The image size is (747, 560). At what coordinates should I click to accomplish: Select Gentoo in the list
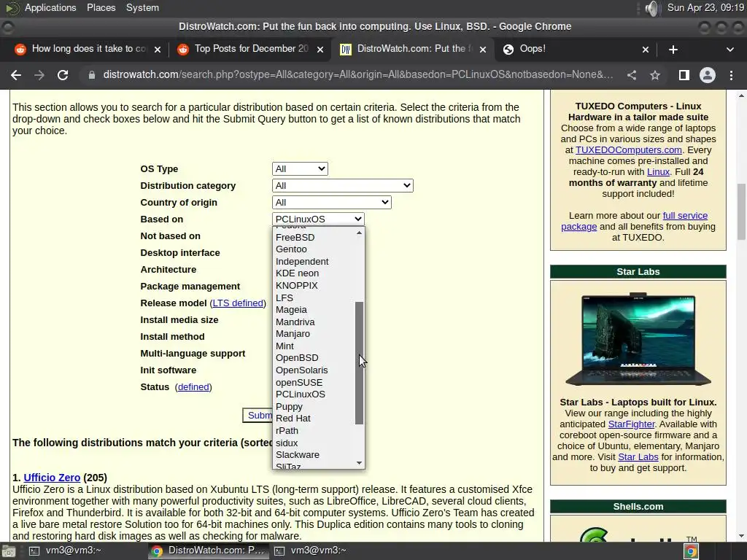coord(314,249)
